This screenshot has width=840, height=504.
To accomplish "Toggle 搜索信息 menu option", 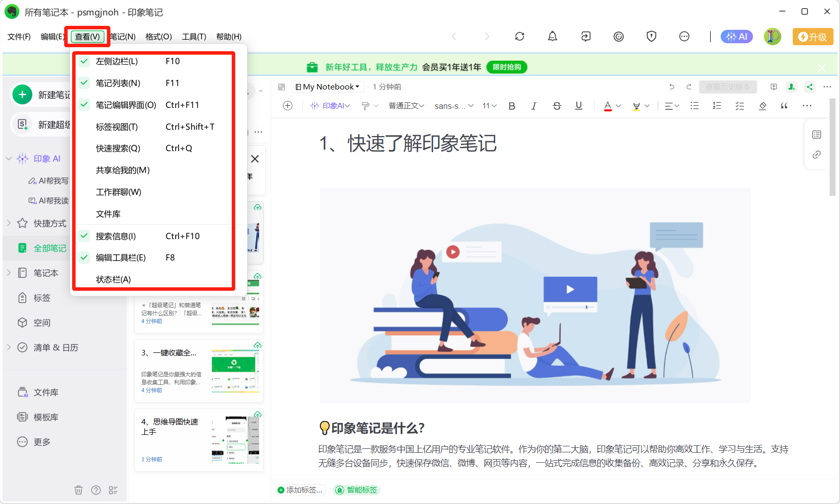I will [x=154, y=236].
